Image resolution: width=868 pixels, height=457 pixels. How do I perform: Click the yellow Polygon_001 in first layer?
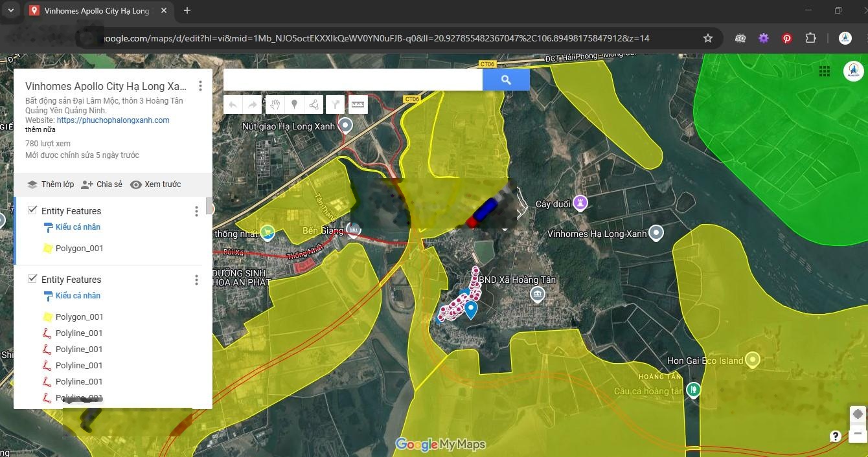pos(79,249)
